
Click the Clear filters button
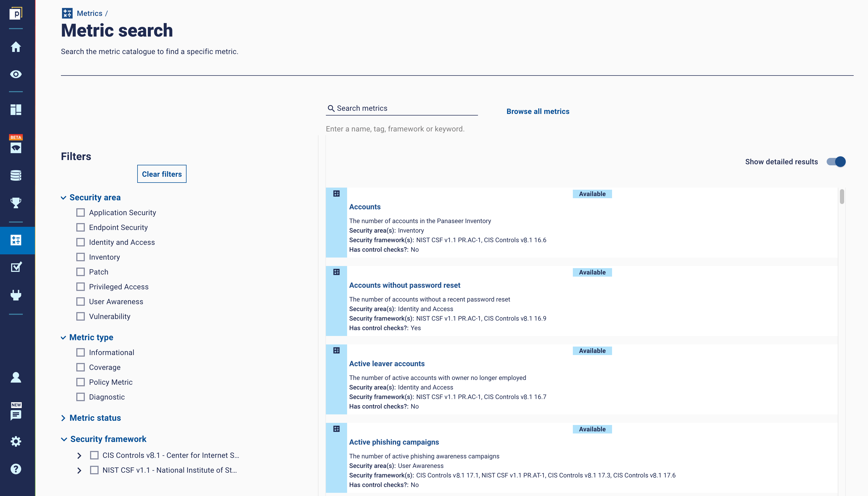(x=162, y=174)
